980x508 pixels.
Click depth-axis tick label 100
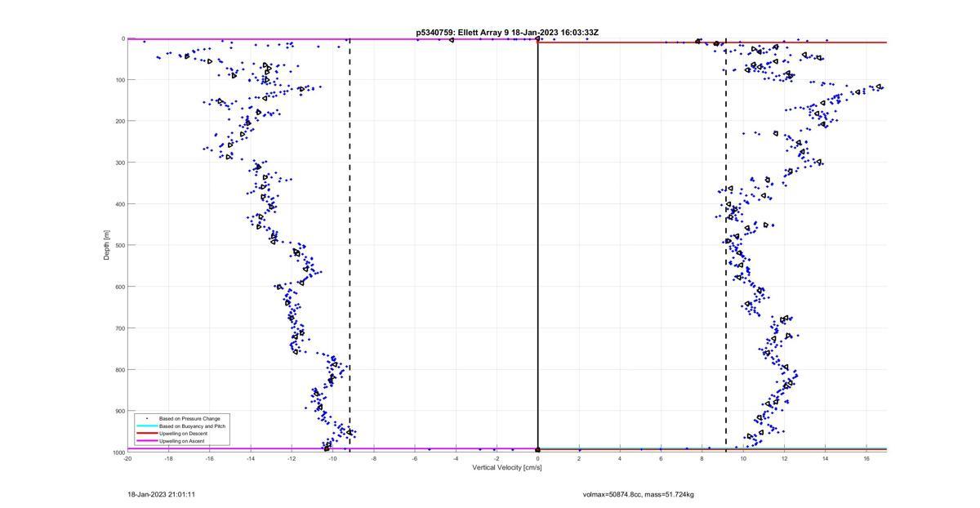[119, 80]
